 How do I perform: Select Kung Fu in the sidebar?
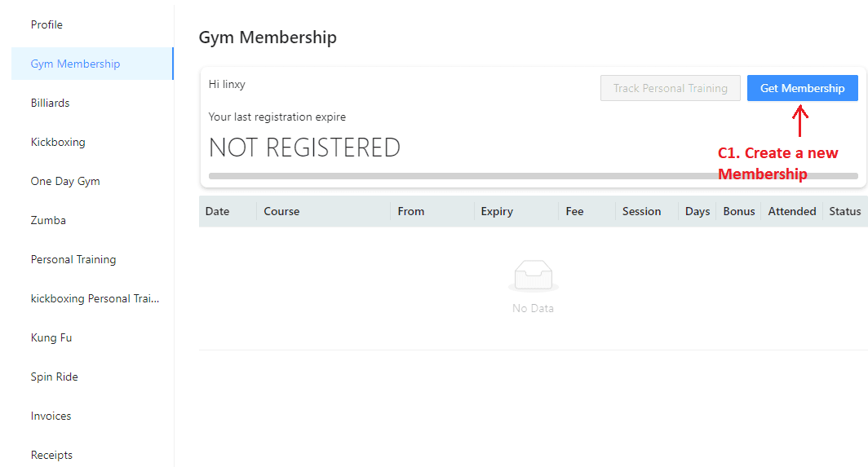tap(51, 337)
